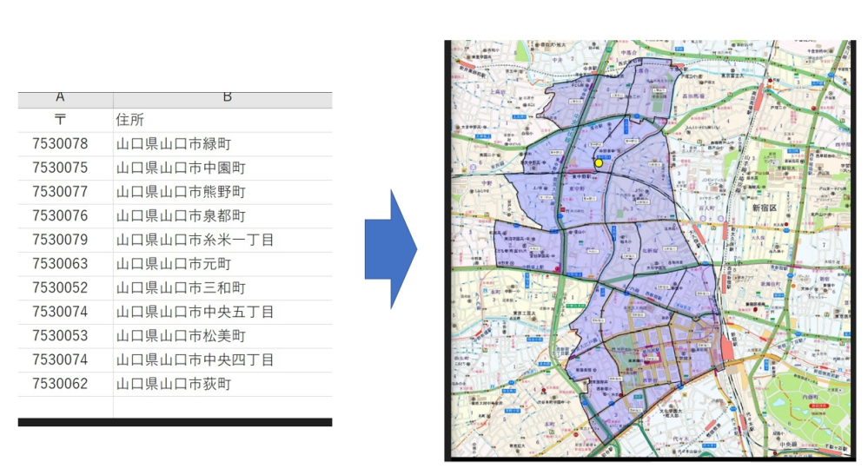The width and height of the screenshot is (868, 475).
Task: Select the 山口県山口市緑町 address cell
Action: pos(174,144)
